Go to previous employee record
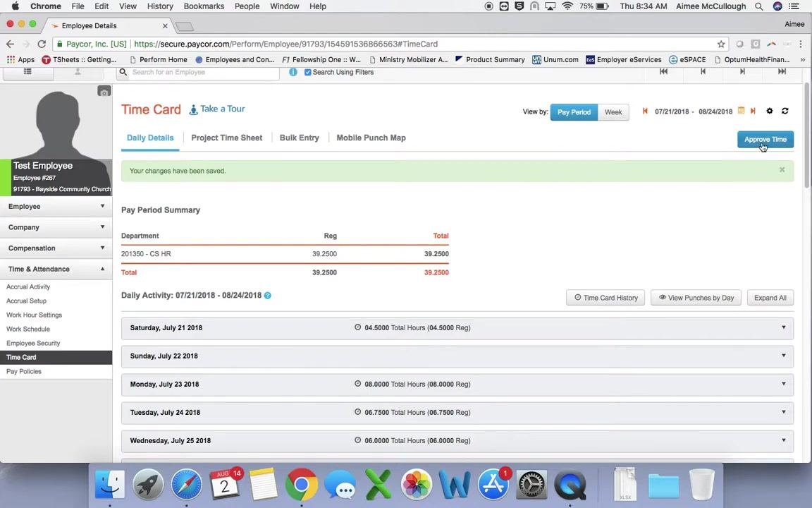The height and width of the screenshot is (508, 812). [x=703, y=71]
